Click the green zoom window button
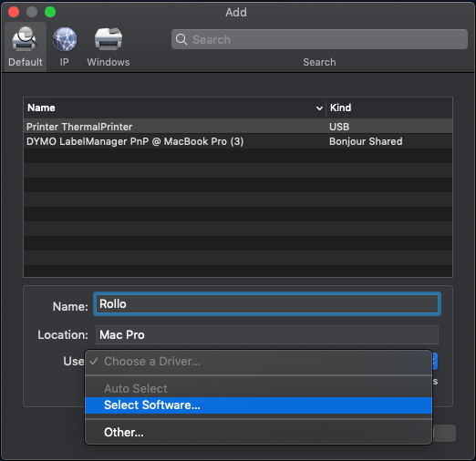Image resolution: width=476 pixels, height=461 pixels. tap(50, 12)
